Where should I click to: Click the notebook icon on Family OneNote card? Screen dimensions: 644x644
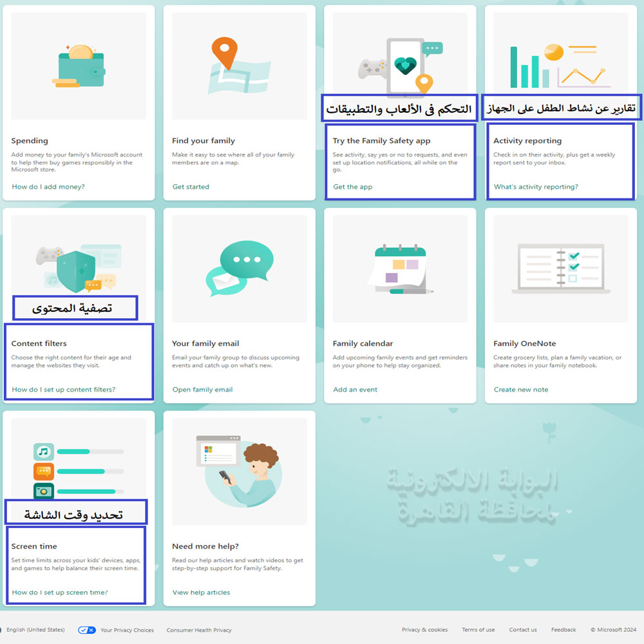[x=560, y=267]
